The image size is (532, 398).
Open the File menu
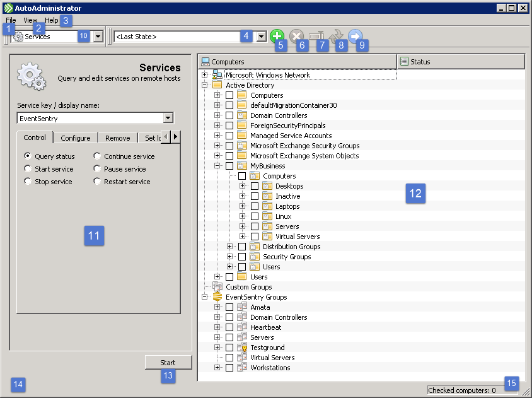[11, 20]
